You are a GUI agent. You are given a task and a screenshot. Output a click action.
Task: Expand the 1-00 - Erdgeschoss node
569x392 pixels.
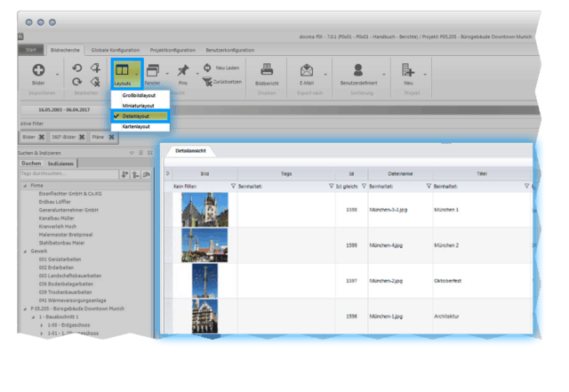tap(42, 325)
